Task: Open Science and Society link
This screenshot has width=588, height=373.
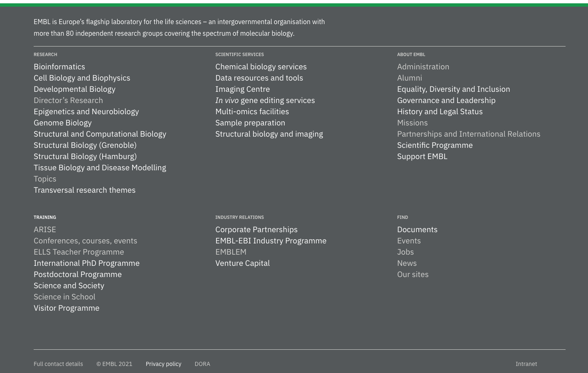Action: coord(69,285)
